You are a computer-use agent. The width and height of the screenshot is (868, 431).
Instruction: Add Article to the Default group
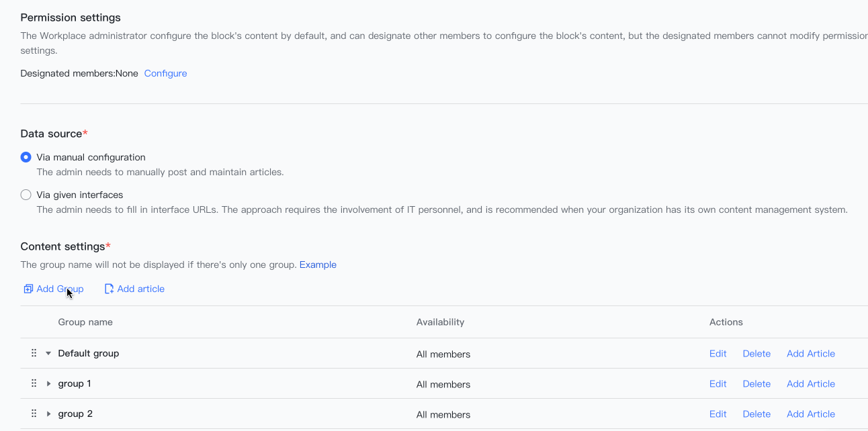click(x=810, y=352)
